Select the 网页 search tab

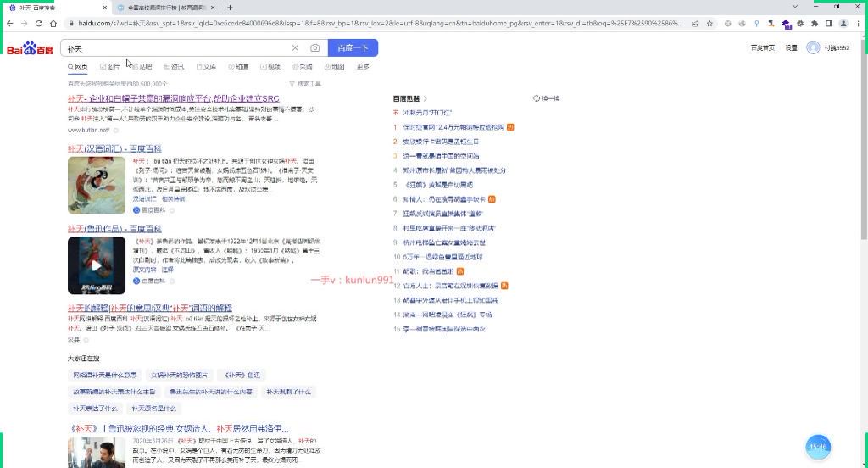78,66
